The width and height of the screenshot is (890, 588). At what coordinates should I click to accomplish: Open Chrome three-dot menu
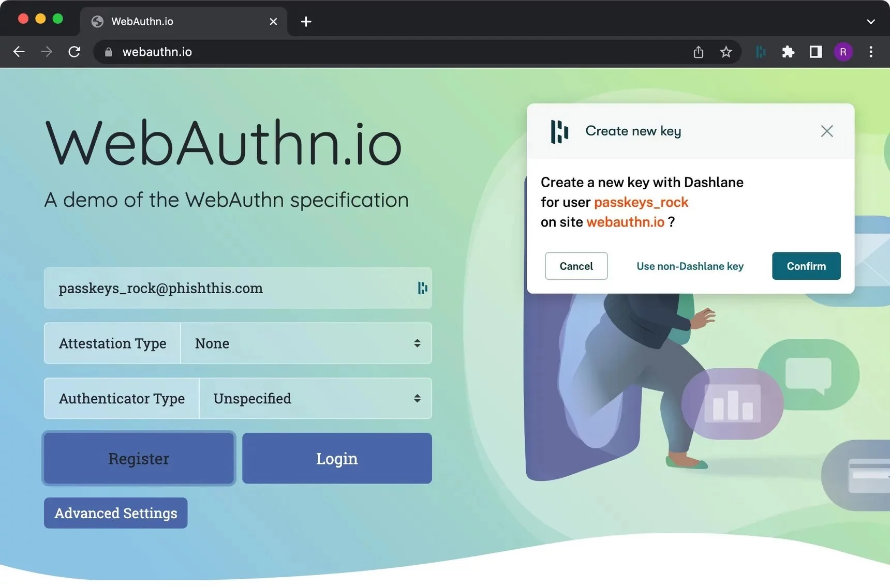click(x=871, y=52)
